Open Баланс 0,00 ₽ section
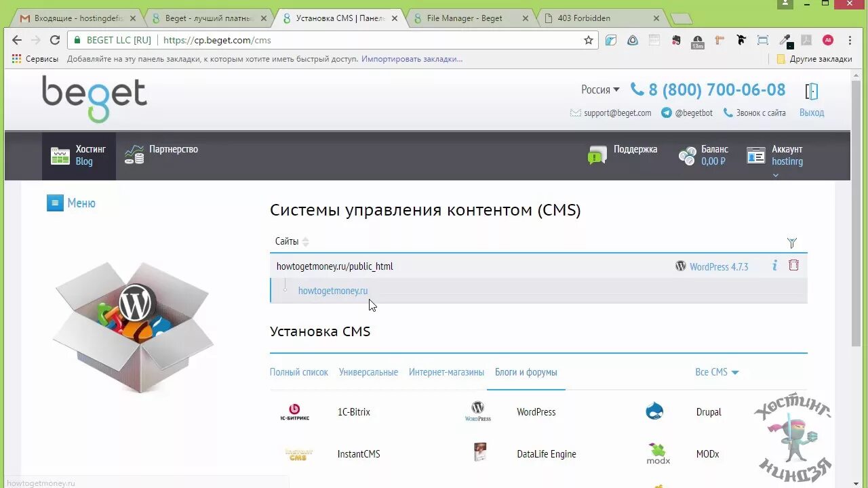 (703, 155)
